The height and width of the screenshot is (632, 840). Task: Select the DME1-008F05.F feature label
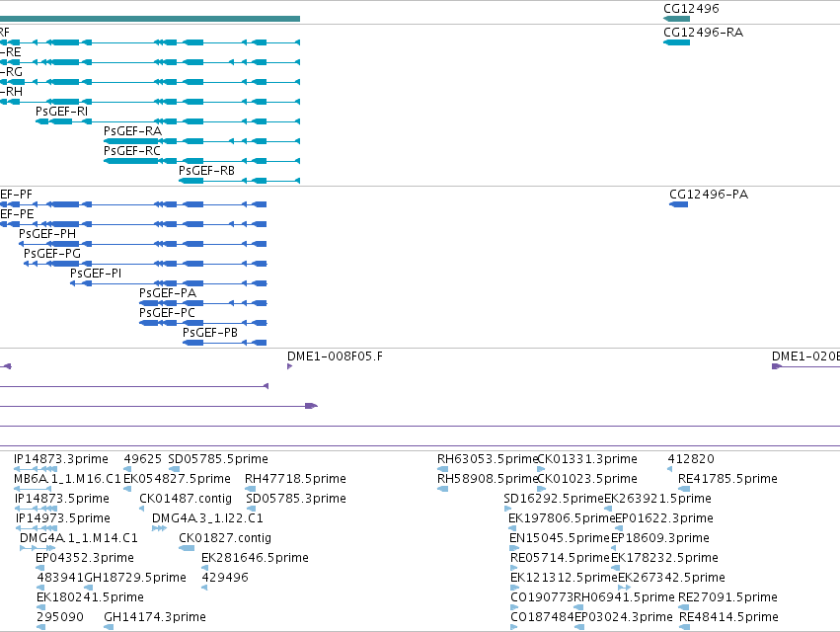(335, 356)
